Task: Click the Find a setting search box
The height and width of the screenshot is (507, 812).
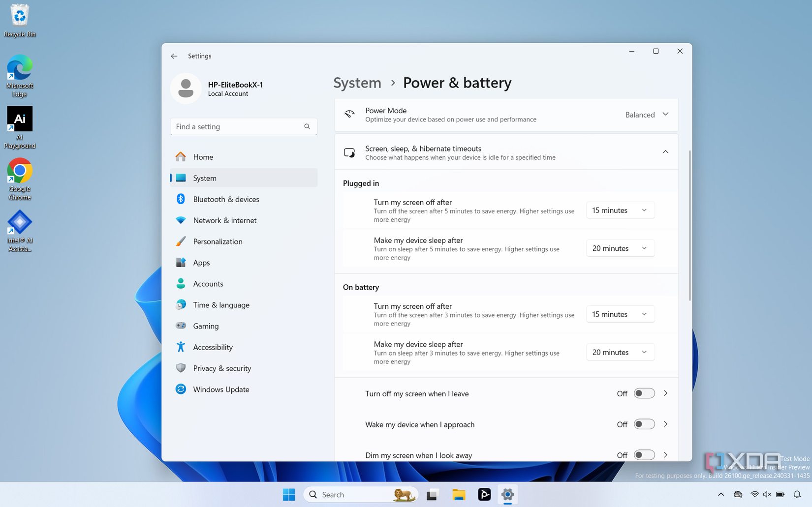Action: coord(238,126)
